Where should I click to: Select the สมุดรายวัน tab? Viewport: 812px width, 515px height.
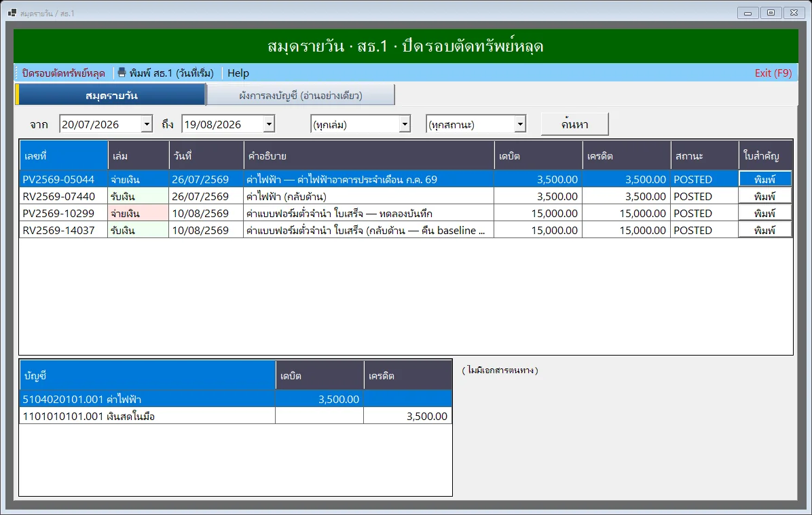[111, 95]
